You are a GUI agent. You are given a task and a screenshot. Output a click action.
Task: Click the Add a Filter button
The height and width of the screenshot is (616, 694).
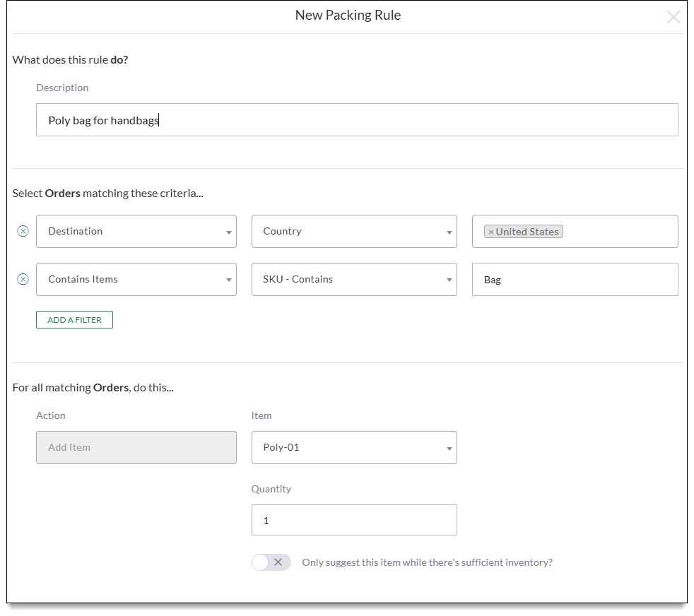(74, 320)
